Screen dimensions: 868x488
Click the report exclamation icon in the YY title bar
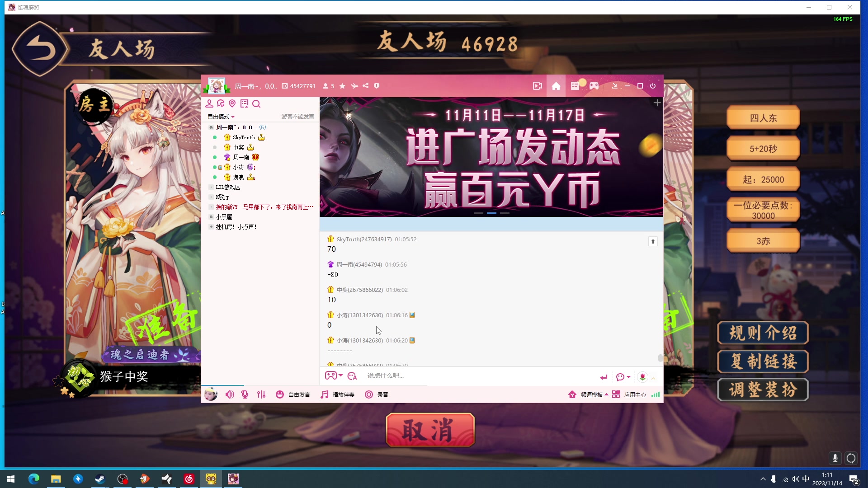click(x=377, y=86)
